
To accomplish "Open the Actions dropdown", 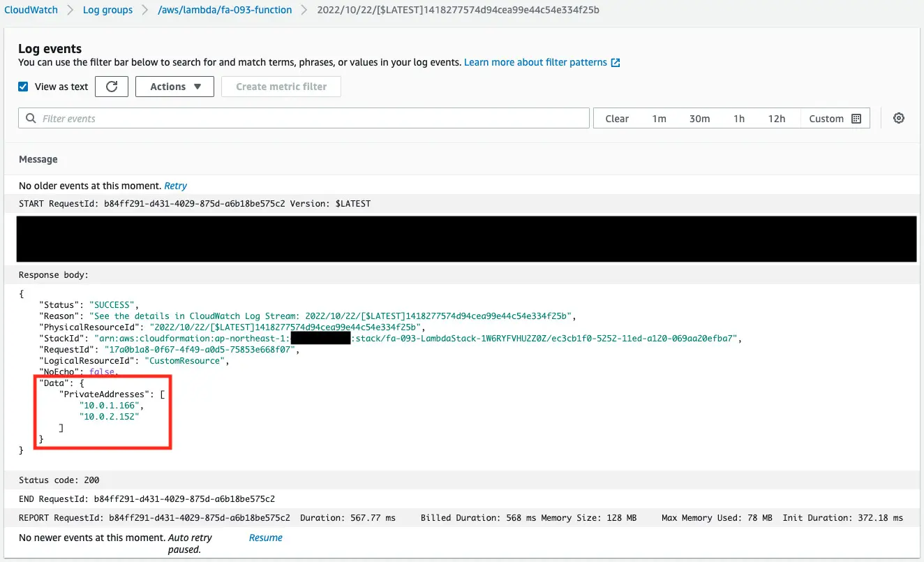I will point(174,86).
